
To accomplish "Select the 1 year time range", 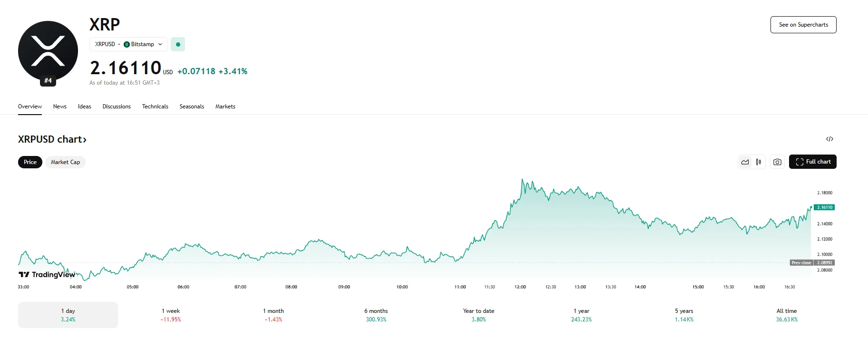I will 581,315.
